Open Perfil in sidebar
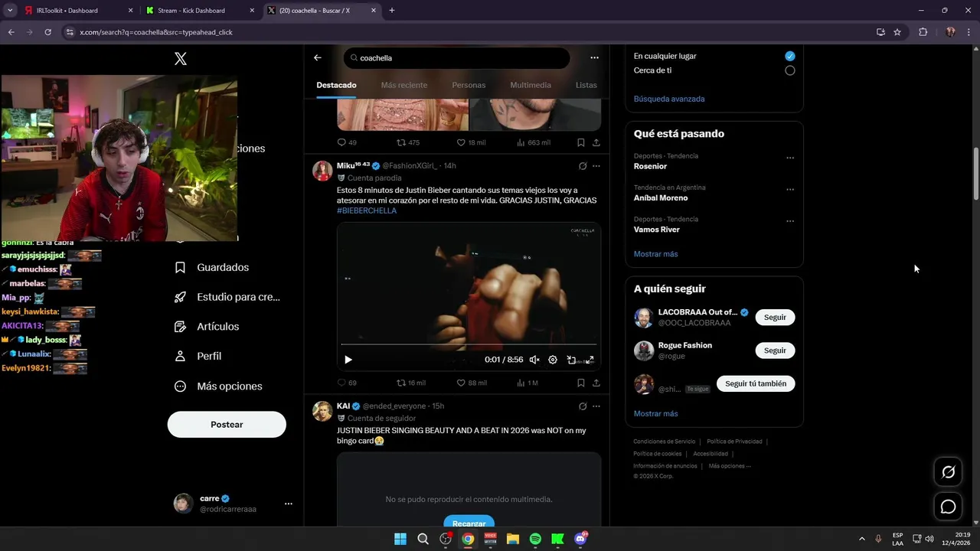 [198, 356]
